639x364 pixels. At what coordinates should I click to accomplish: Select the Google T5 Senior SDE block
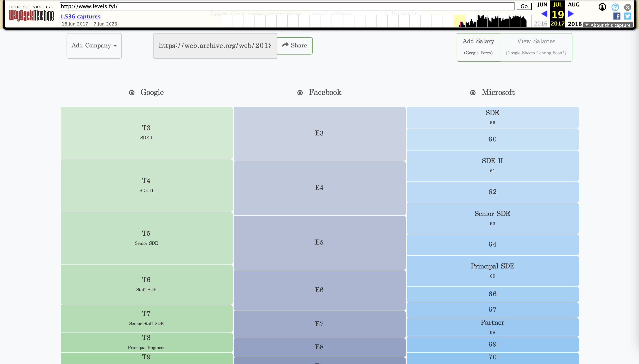147,238
